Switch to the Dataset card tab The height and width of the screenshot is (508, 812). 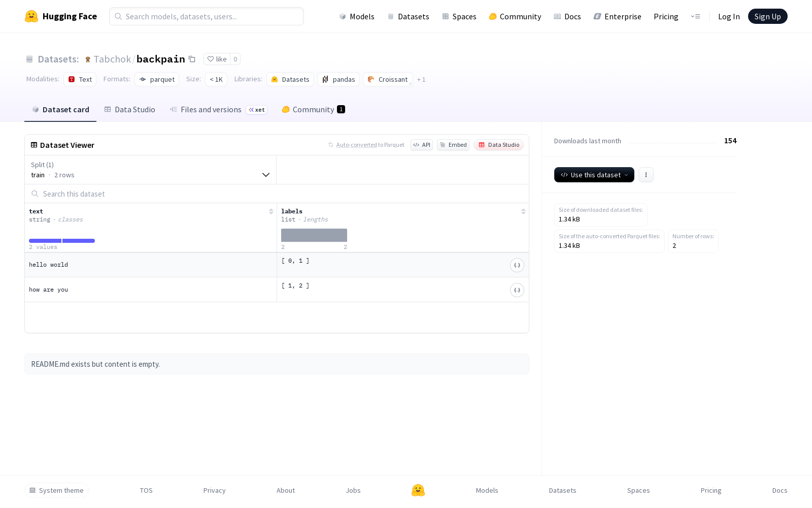coord(60,110)
